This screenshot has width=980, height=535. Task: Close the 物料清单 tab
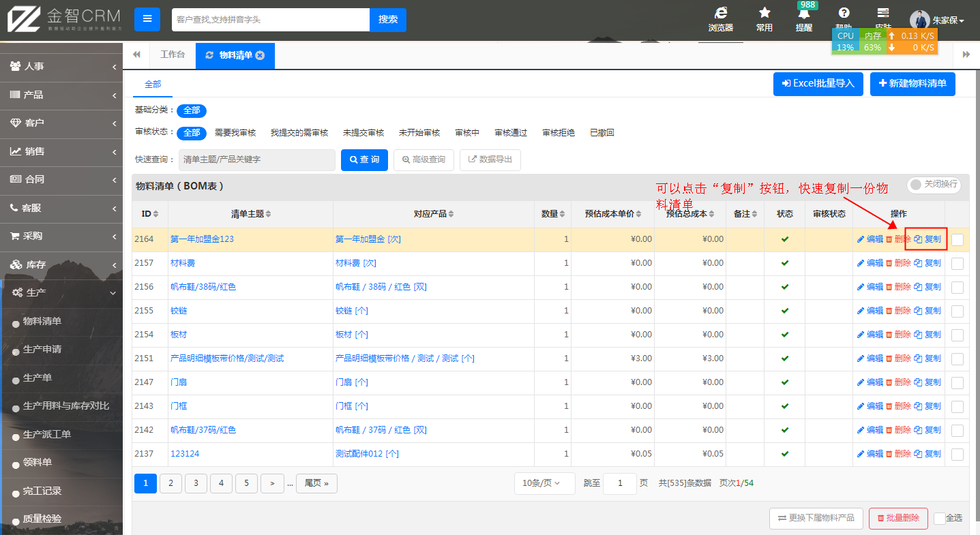(260, 55)
